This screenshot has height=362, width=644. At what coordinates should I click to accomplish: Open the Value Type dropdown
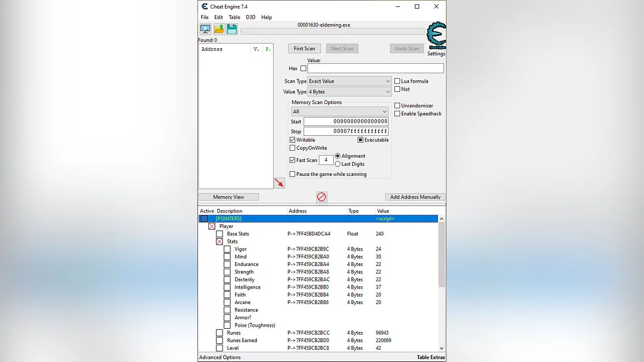tap(349, 92)
